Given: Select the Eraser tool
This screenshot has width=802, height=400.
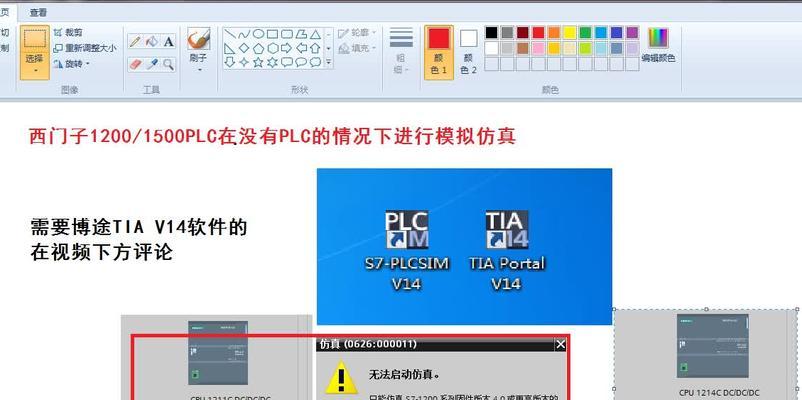Looking at the screenshot, I should [x=135, y=64].
